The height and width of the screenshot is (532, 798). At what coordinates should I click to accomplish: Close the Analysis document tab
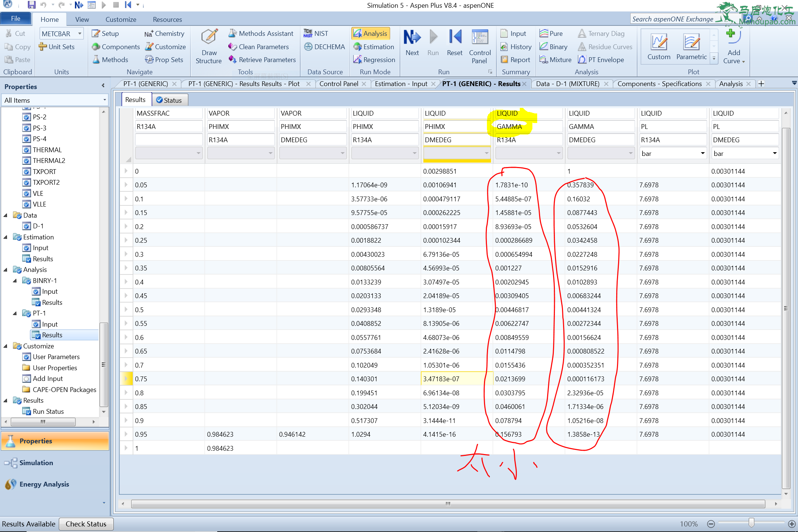point(748,84)
